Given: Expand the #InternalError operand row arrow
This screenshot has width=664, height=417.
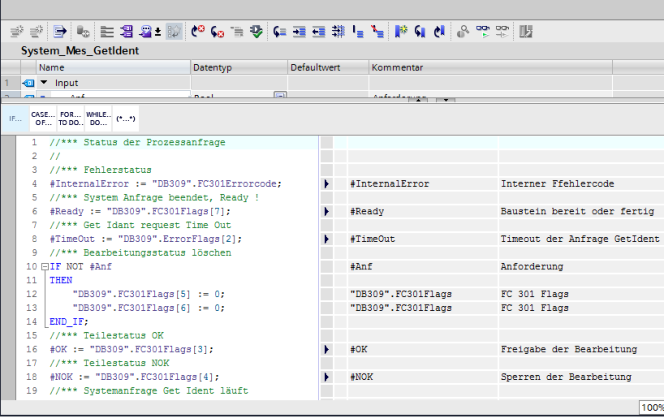Looking at the screenshot, I should (327, 184).
